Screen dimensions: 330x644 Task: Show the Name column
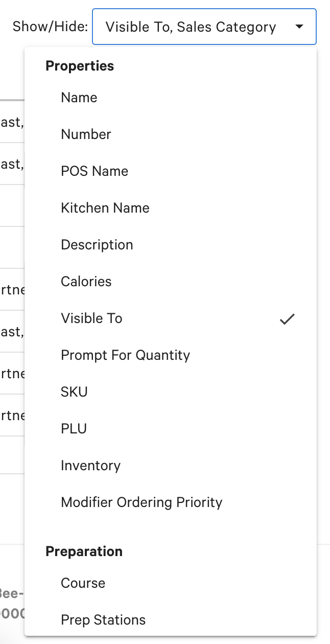pos(79,98)
